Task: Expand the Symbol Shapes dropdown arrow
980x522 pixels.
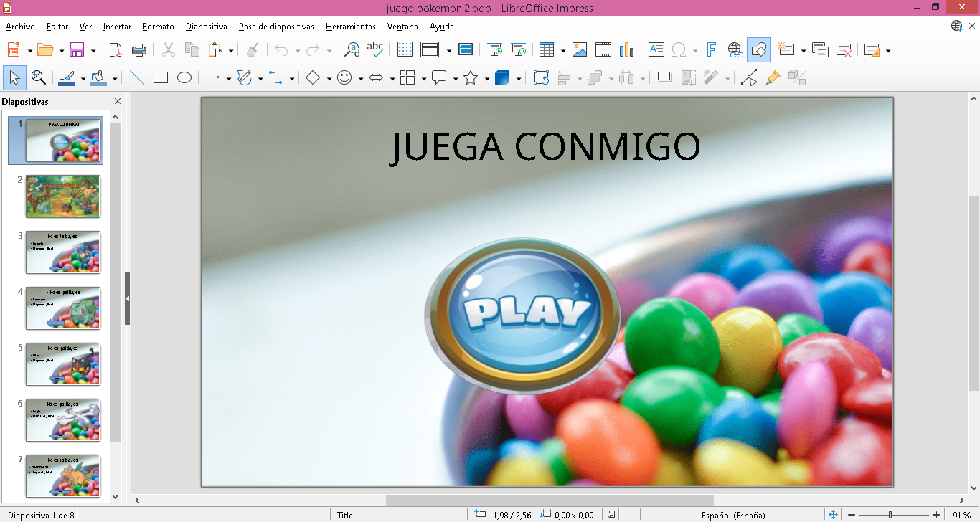Action: point(361,78)
